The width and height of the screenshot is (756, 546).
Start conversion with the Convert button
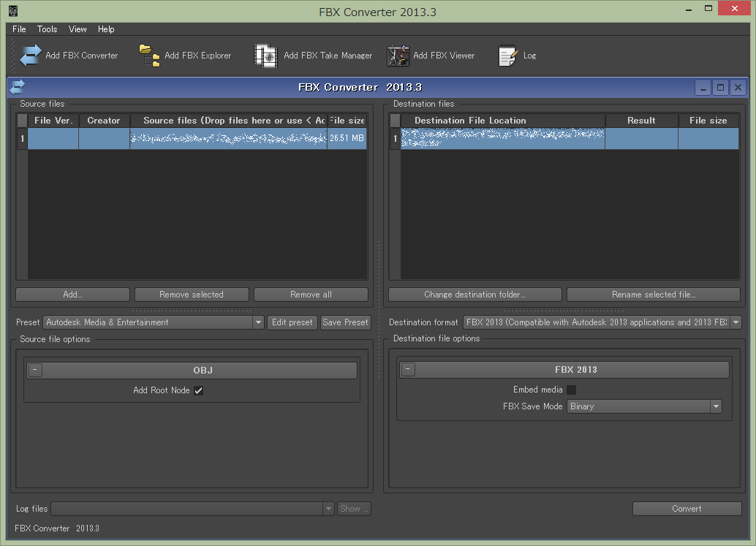(687, 509)
